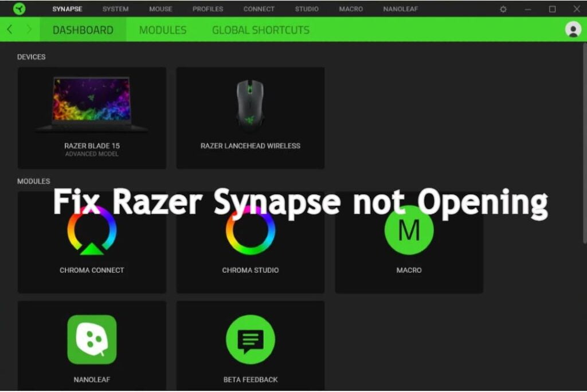Open the STUDIO menu item
The image size is (587, 392).
(307, 9)
